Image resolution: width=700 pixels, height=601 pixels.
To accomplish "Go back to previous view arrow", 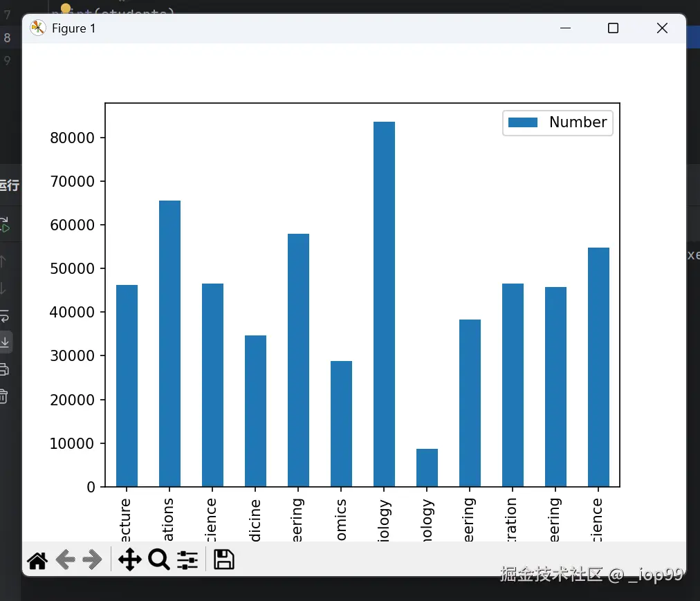I will 66,560.
